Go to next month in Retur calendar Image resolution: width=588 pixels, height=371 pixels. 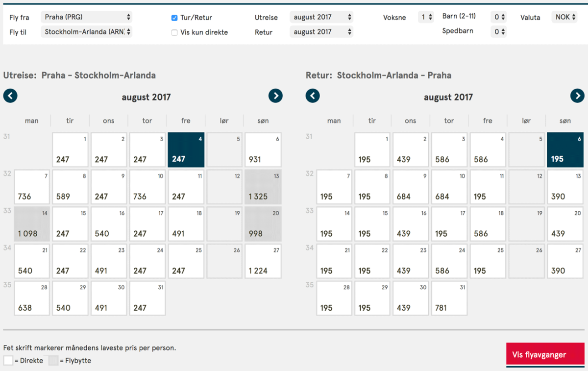click(577, 96)
